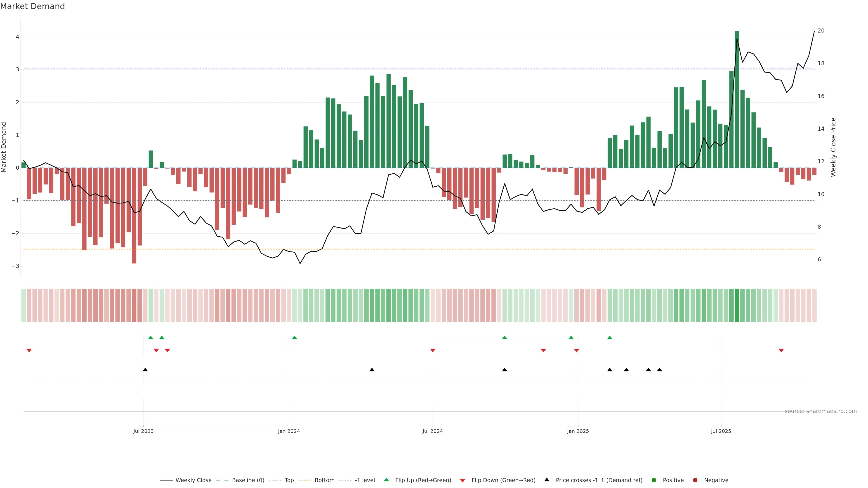Click the red Negative legend dot
Viewport: 868px width, 488px height.
(x=695, y=480)
